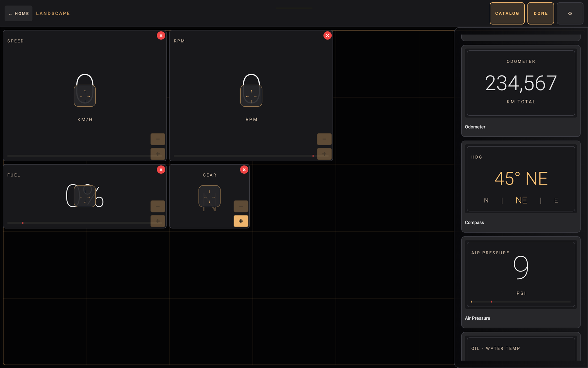
Task: Select the Landscape layout label
Action: click(x=53, y=13)
